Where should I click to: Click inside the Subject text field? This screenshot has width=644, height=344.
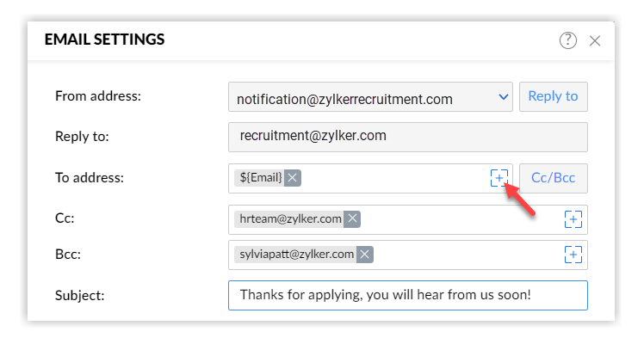click(x=408, y=295)
